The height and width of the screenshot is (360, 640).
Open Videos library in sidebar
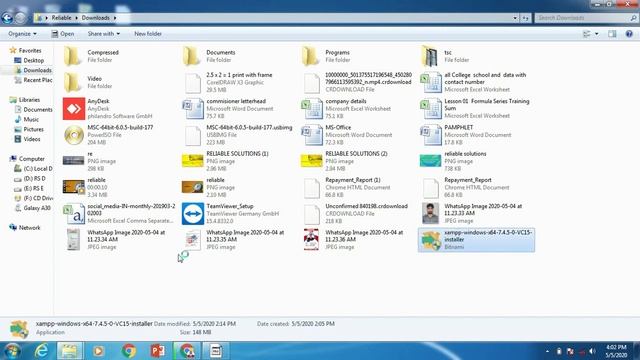[27, 139]
